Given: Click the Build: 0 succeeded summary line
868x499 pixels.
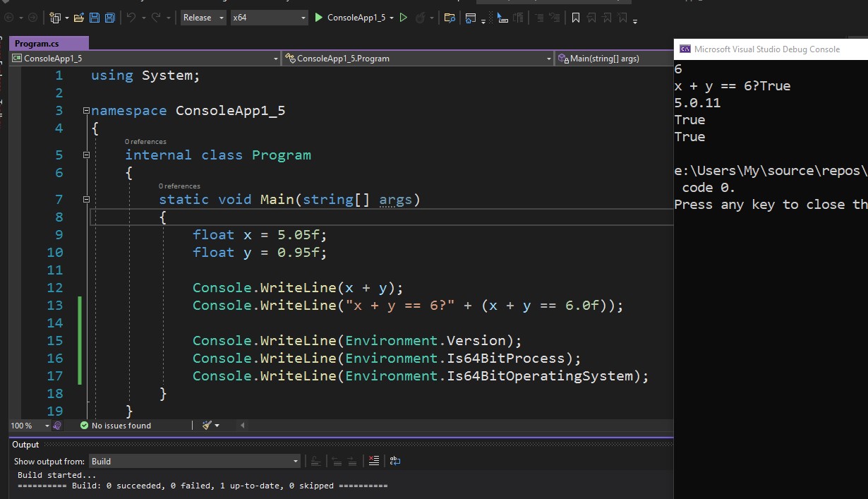Looking at the screenshot, I should click(x=203, y=486).
